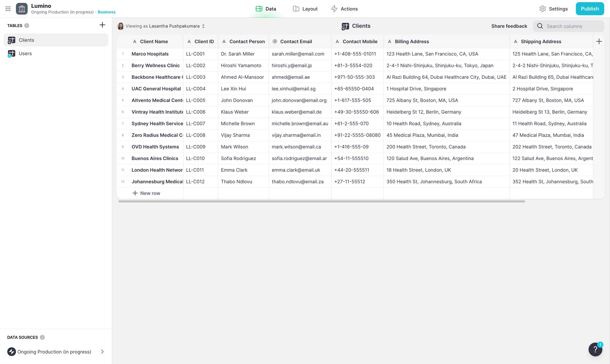
Task: Click the Lumino workspace bank icon
Action: 21,9
